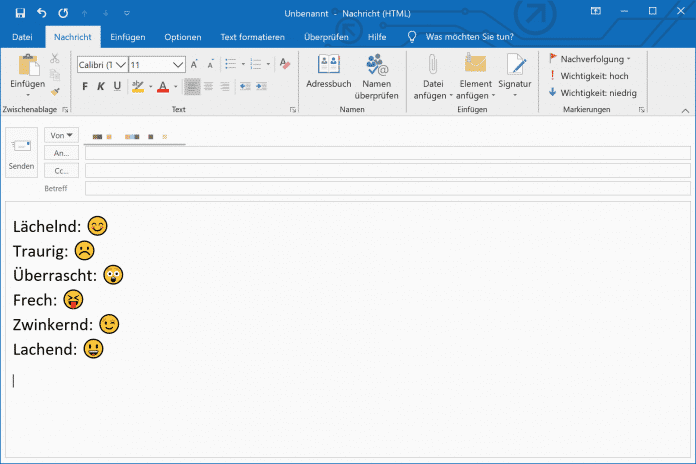Open the Adressbuch address book

pos(328,75)
